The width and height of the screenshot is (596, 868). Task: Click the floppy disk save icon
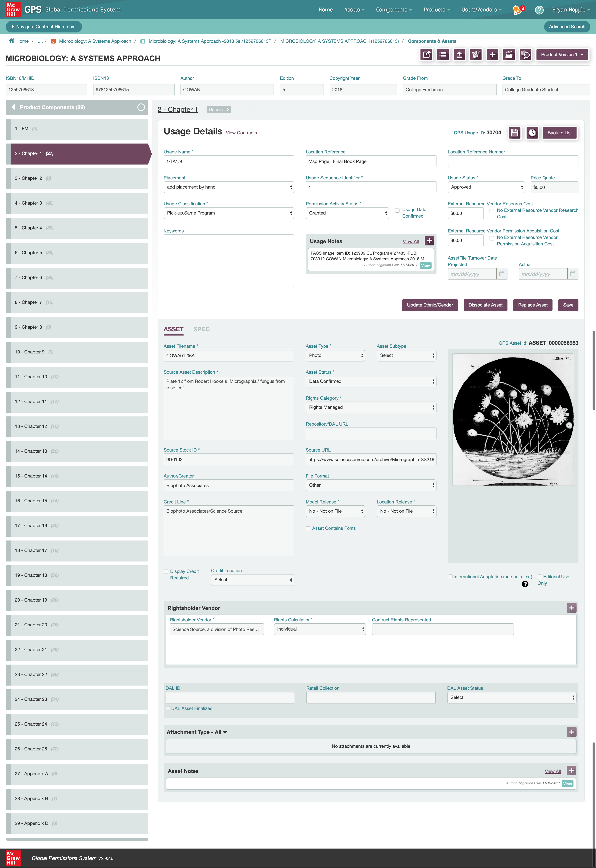515,133
